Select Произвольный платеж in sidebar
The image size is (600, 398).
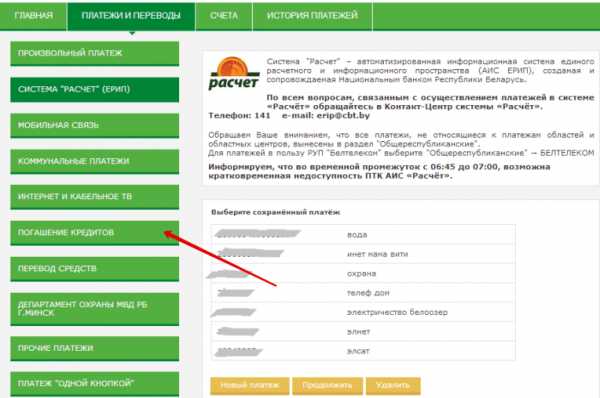coord(95,53)
